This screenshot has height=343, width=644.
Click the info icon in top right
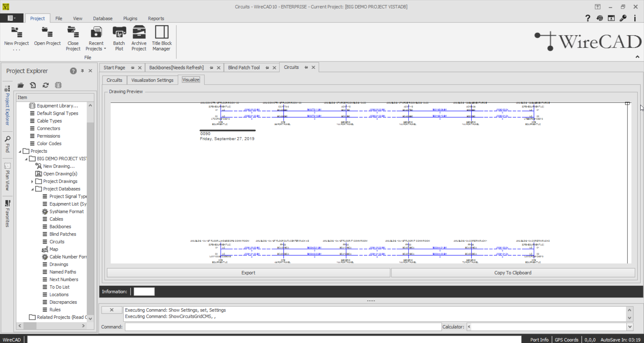[x=635, y=18]
